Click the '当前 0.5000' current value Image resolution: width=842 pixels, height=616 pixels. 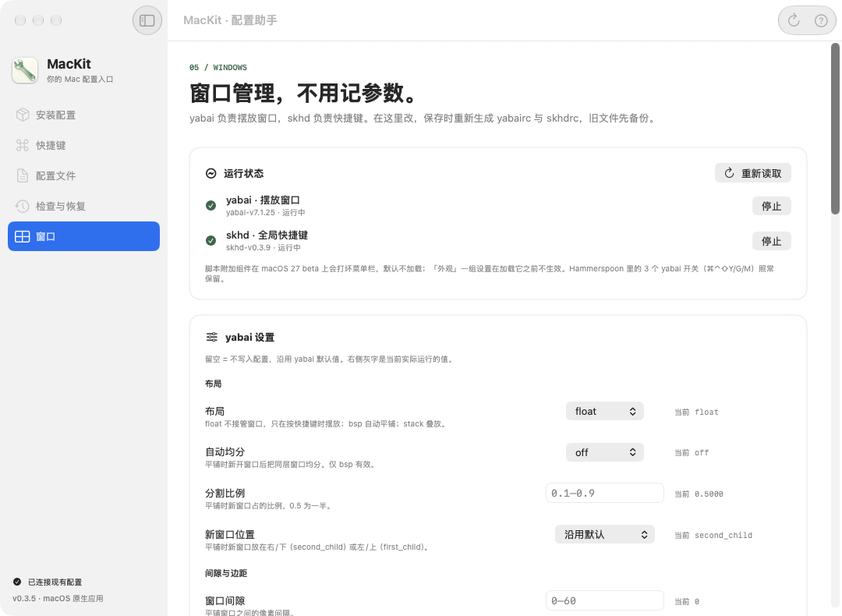pyautogui.click(x=699, y=494)
